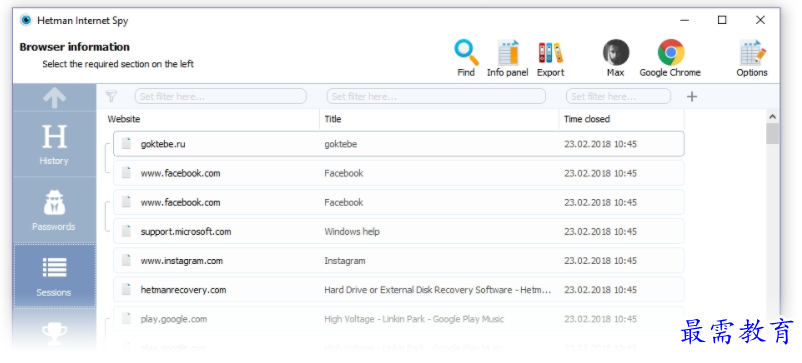Click the sidebar up arrow
The height and width of the screenshot is (363, 802).
coord(54,97)
